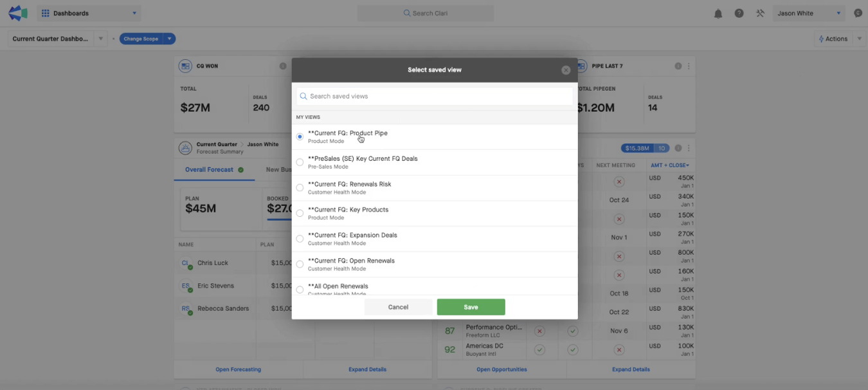Show info for the opportunities widget
The height and width of the screenshot is (390, 868).
click(x=678, y=148)
